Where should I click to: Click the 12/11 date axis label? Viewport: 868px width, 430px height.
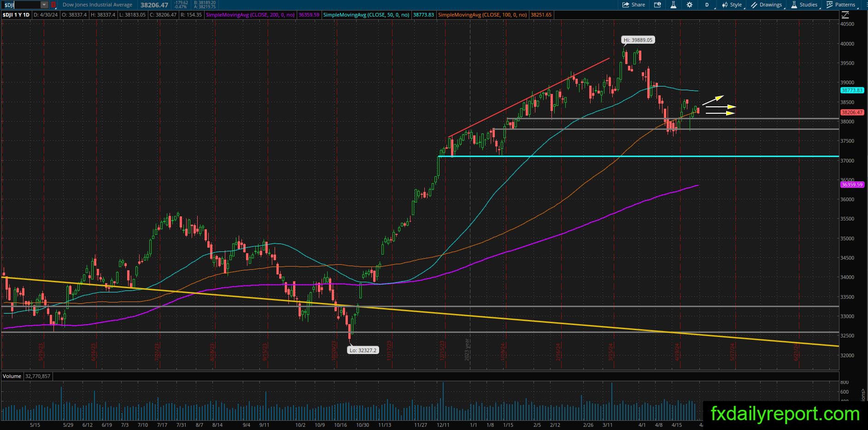(443, 425)
